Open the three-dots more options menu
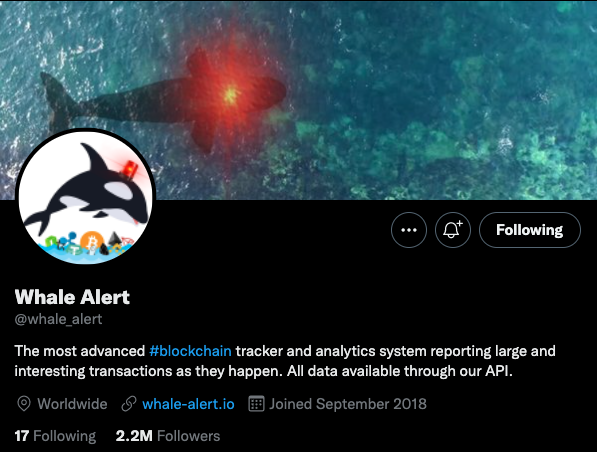Screen dimensions: 597x452 (409, 230)
